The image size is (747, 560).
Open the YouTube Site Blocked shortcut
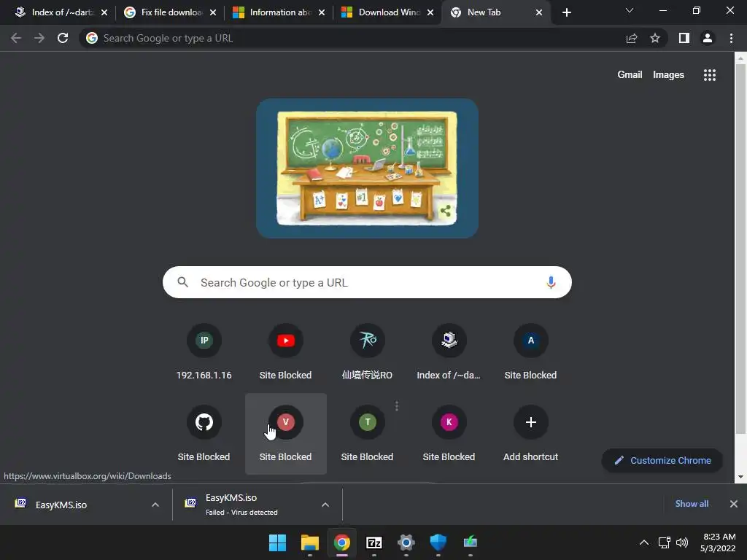(286, 352)
